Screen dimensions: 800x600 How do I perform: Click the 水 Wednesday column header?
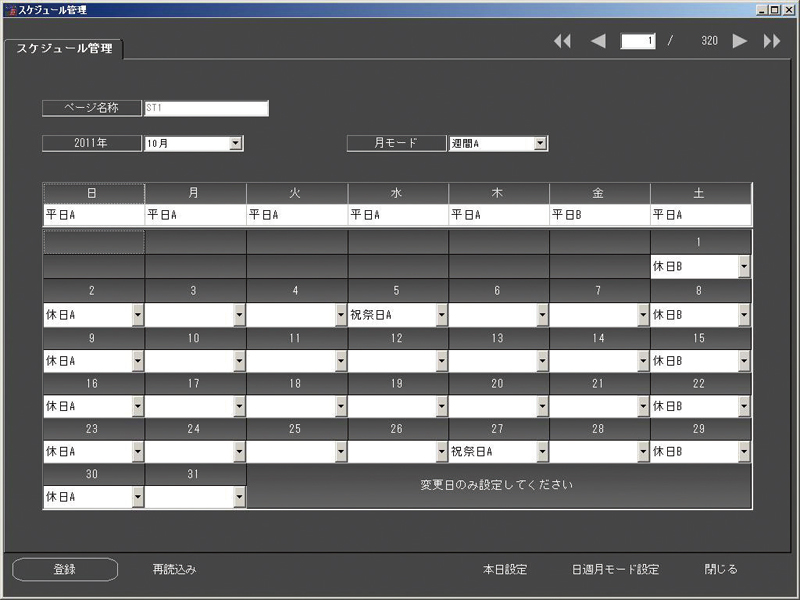398,193
